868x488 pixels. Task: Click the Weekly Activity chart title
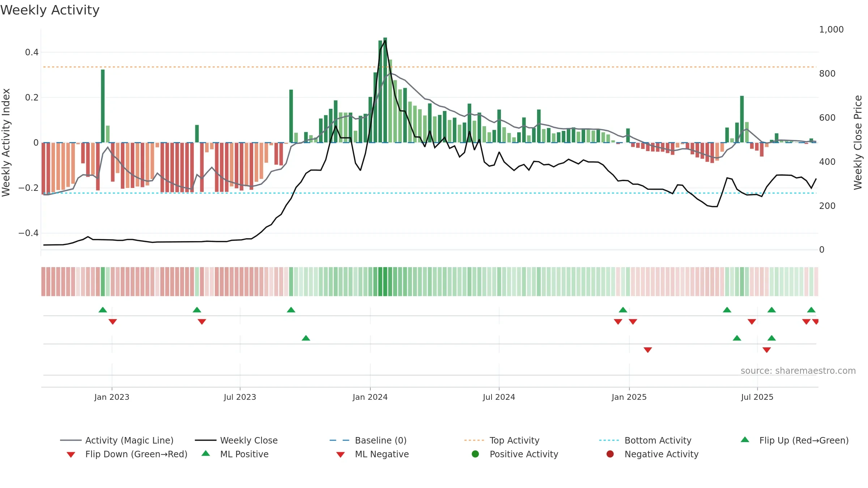click(x=50, y=10)
